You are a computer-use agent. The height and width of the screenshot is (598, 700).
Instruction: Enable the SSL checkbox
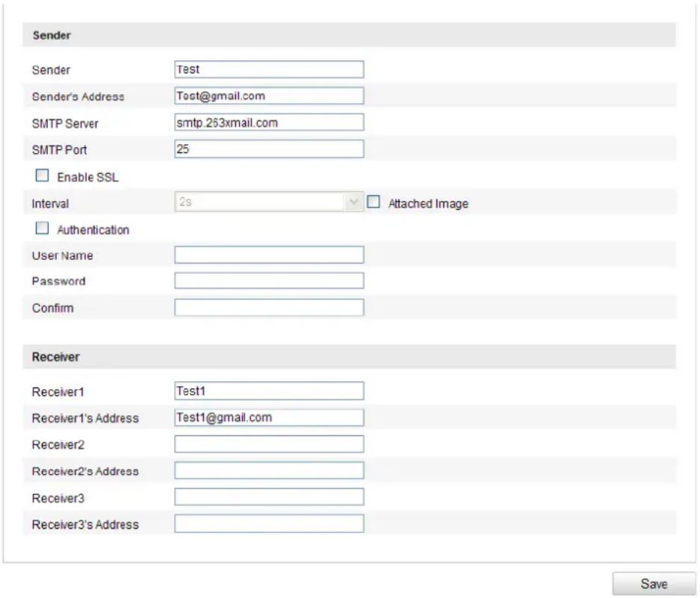tap(42, 175)
